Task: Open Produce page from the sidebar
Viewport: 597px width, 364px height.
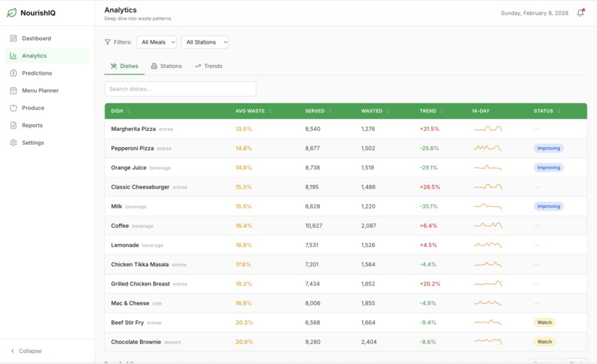Action: click(47, 107)
